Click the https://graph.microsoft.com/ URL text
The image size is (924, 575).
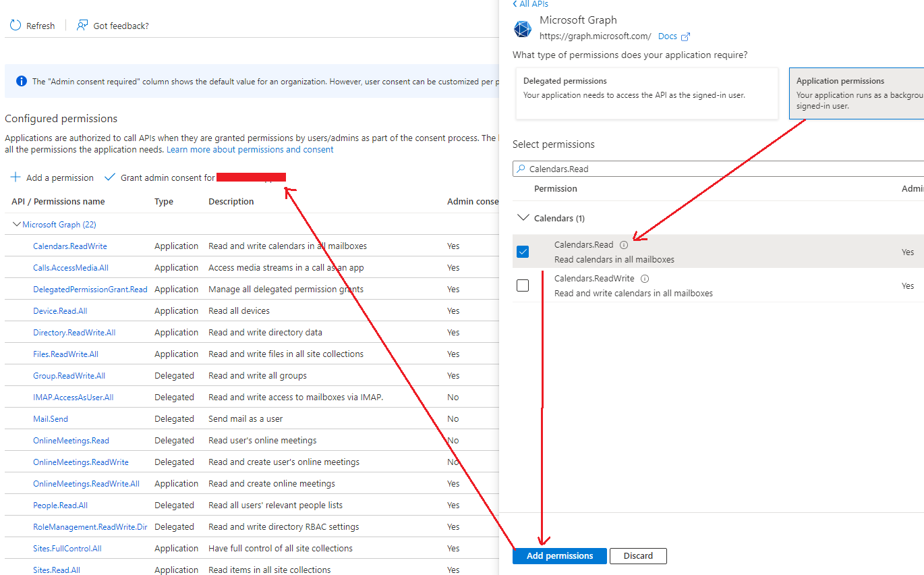[596, 36]
